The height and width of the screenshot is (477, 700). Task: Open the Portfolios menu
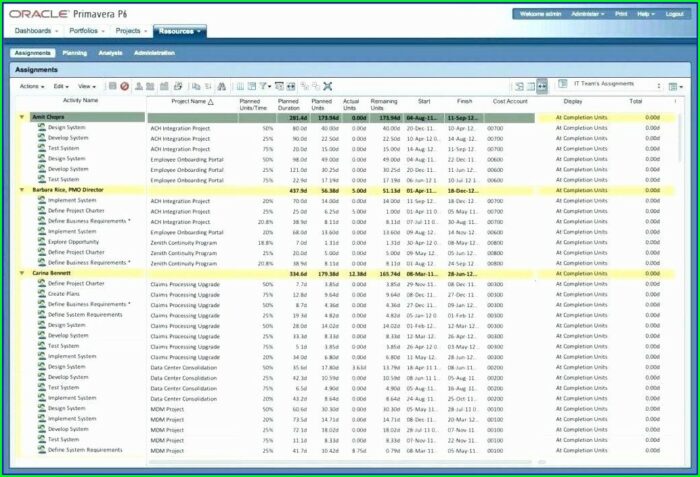point(87,31)
